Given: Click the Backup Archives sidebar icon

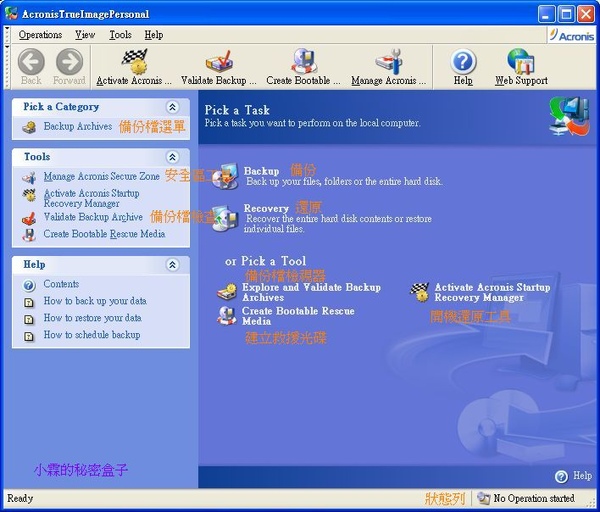Looking at the screenshot, I should pos(29,127).
